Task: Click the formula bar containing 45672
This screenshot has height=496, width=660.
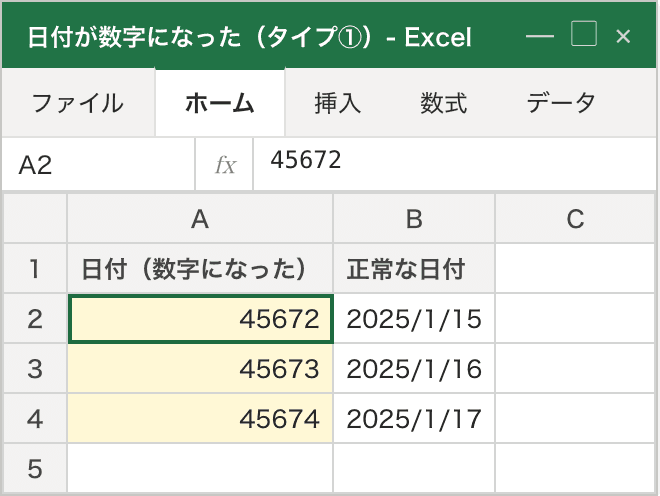Action: (455, 164)
